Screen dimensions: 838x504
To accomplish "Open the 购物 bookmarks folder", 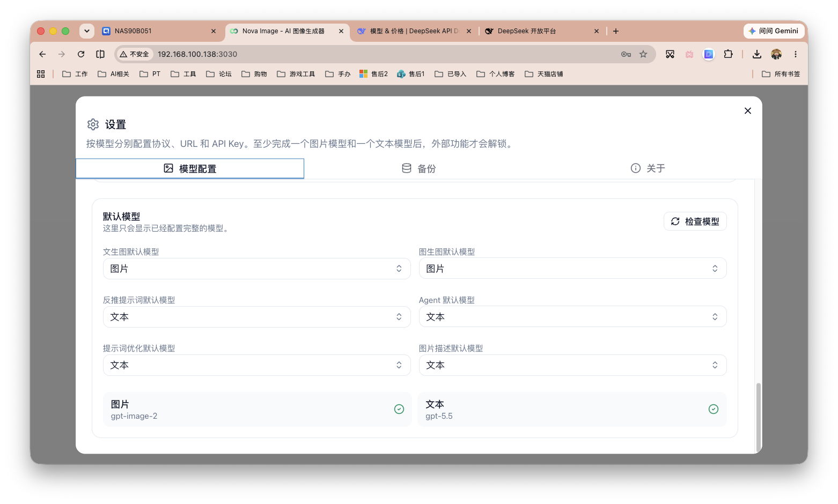I will [x=254, y=74].
